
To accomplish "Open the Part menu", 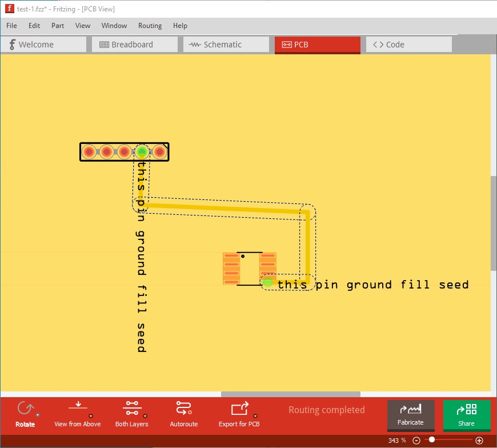I will pos(58,26).
